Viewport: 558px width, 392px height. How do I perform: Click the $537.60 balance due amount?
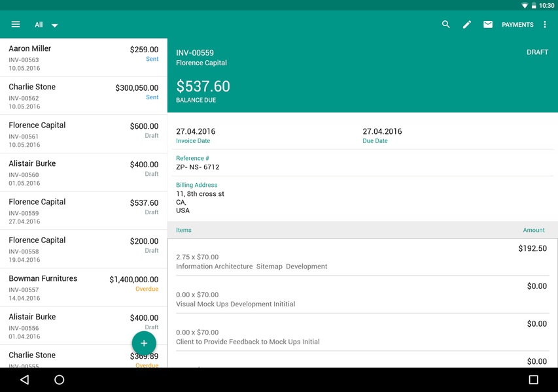203,86
